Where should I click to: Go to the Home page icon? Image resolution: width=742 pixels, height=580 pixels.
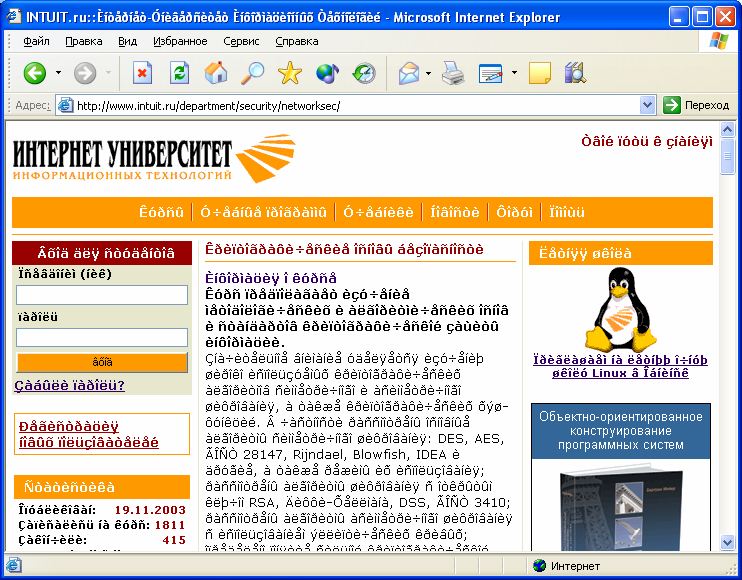(x=216, y=73)
